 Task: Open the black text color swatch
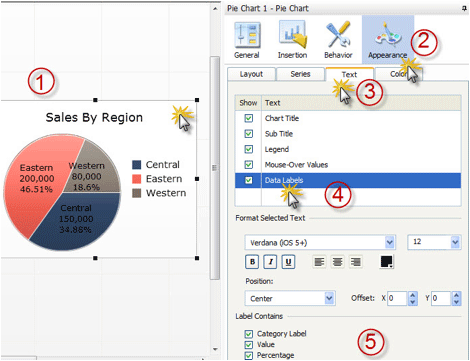387,262
